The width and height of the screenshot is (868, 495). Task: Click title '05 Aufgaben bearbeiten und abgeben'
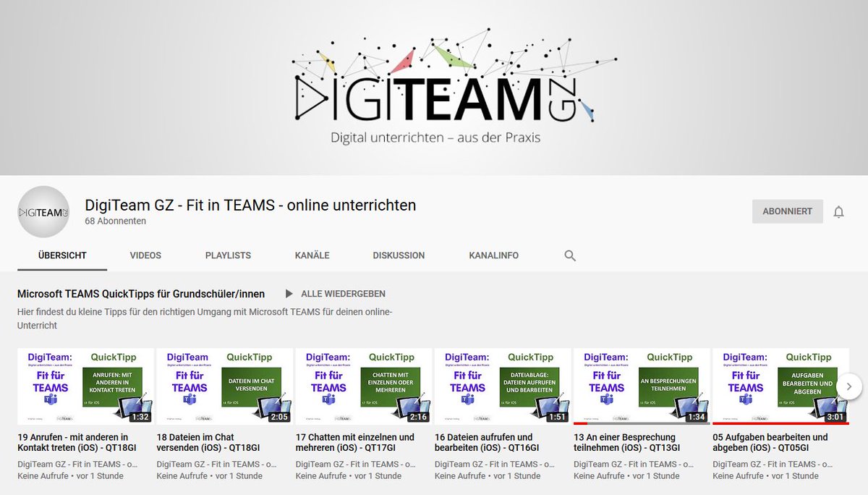click(x=770, y=442)
